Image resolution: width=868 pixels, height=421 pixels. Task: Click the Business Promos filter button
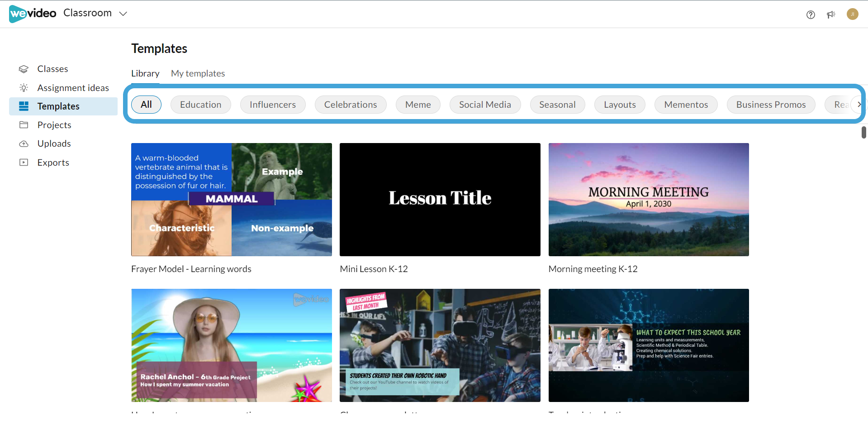tap(771, 104)
